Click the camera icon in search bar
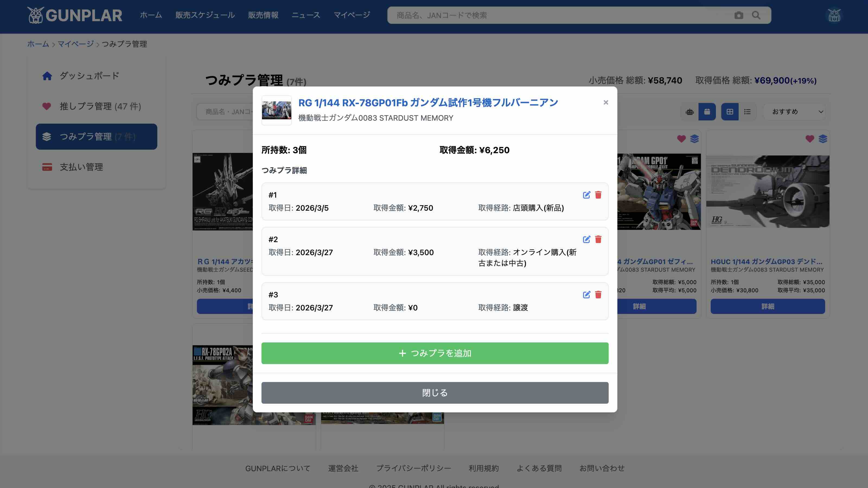Viewport: 868px width, 488px height. (739, 15)
